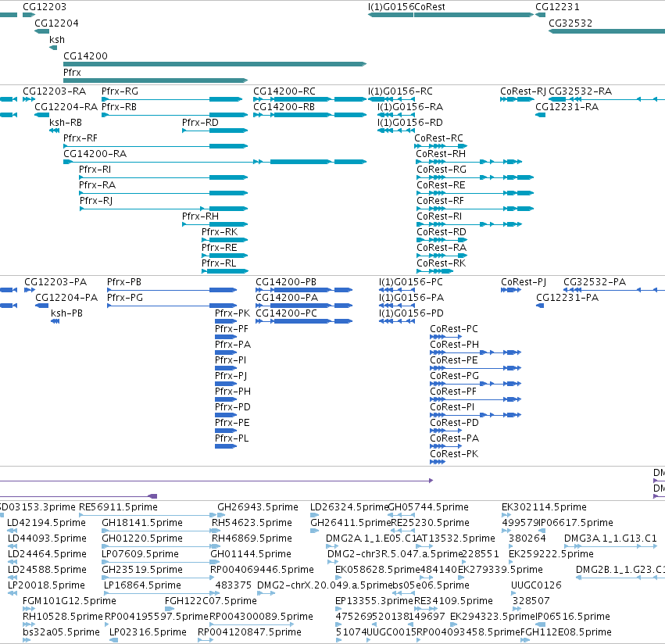
Task: Select transcript label Pfrx-RL
Action: point(219,263)
